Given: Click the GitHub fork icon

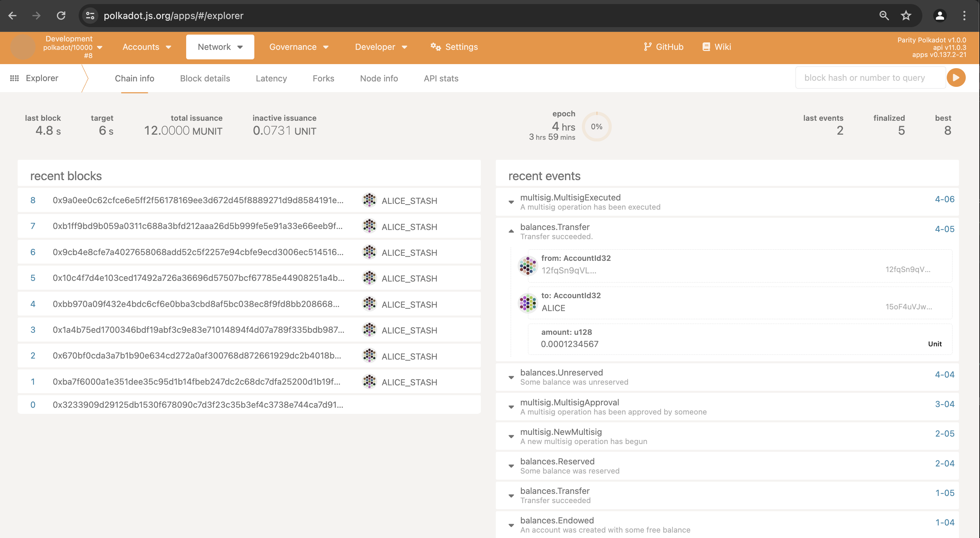Looking at the screenshot, I should pyautogui.click(x=647, y=47).
